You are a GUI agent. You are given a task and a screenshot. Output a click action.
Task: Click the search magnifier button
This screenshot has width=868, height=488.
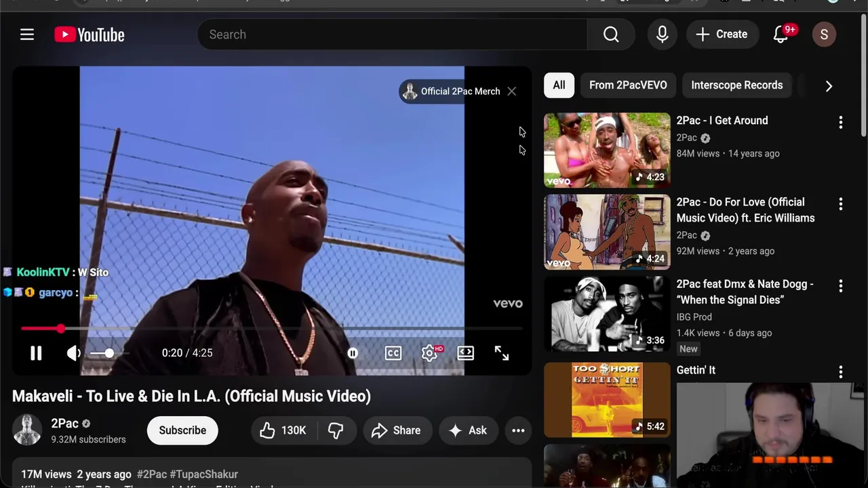pos(611,35)
